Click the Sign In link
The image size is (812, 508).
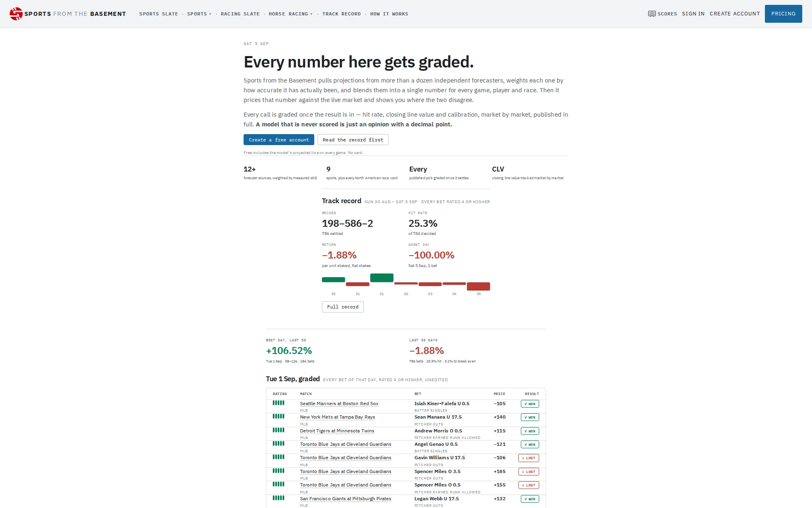click(693, 14)
